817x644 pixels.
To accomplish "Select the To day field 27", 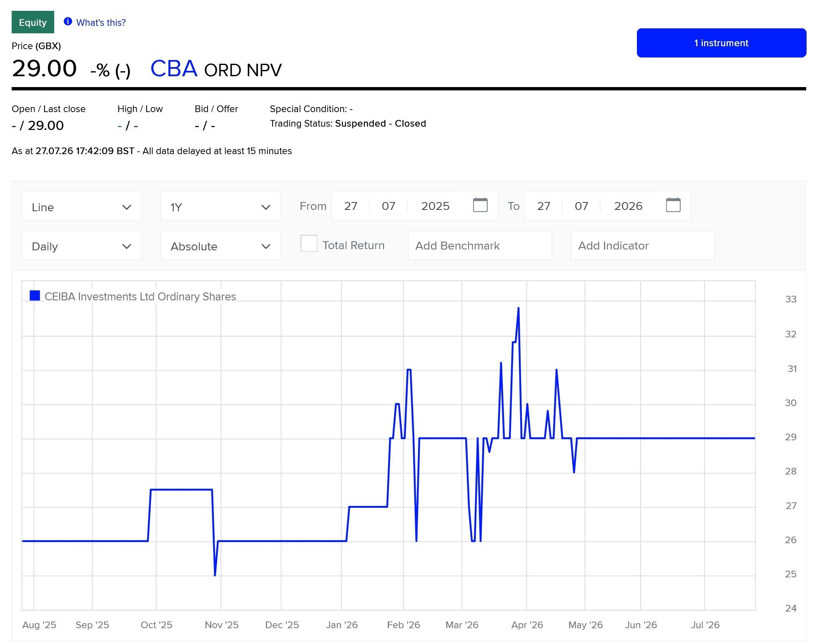I will (x=544, y=206).
